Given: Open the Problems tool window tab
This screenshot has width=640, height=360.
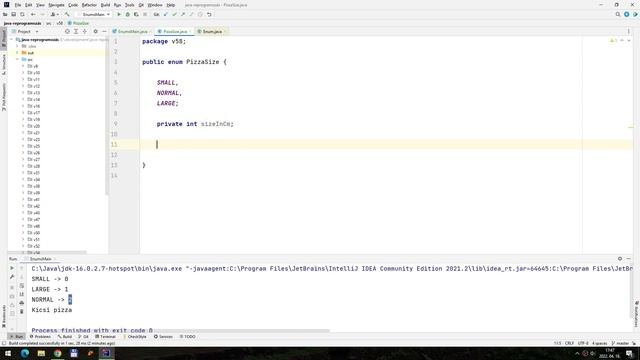Looking at the screenshot, I should tap(40, 337).
